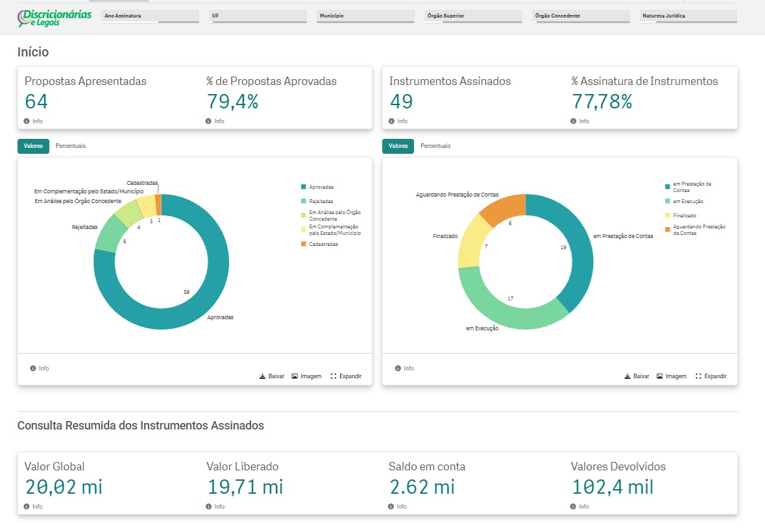Switch proposals chart to Percentuais

click(70, 146)
